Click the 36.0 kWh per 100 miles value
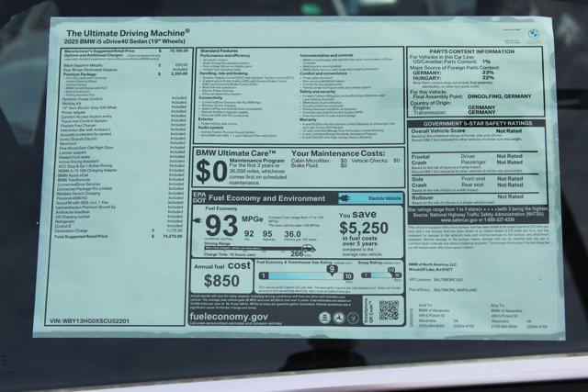 pyautogui.click(x=292, y=233)
